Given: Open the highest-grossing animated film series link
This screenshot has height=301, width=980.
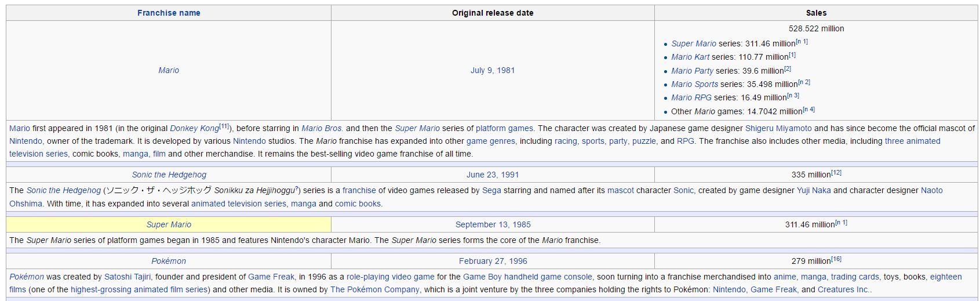Looking at the screenshot, I should coord(138,289).
